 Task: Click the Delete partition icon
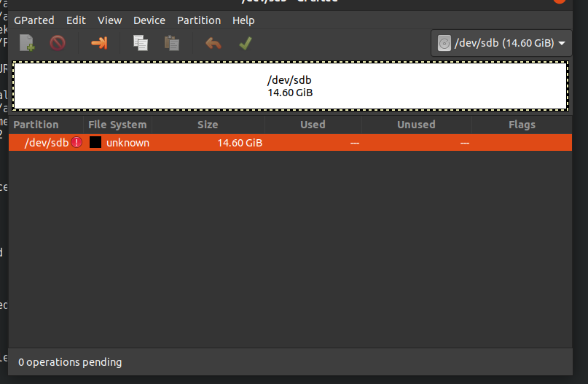[x=58, y=44]
